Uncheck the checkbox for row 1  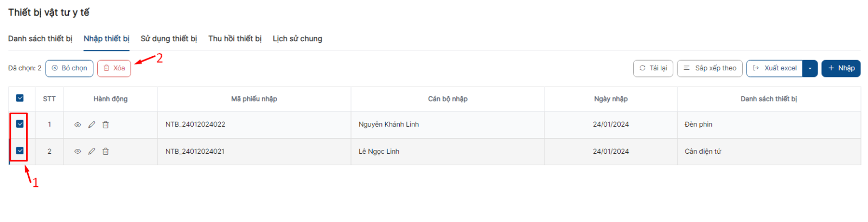20,124
